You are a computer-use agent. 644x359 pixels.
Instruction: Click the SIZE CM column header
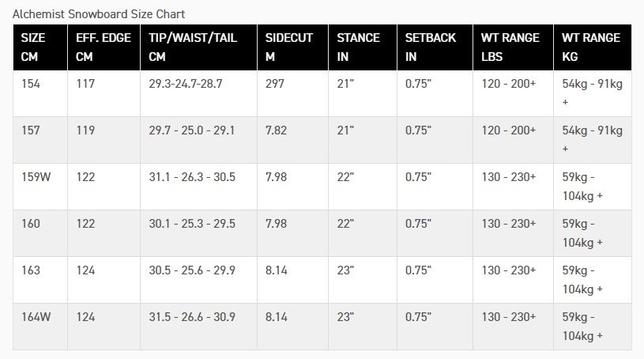click(40, 47)
